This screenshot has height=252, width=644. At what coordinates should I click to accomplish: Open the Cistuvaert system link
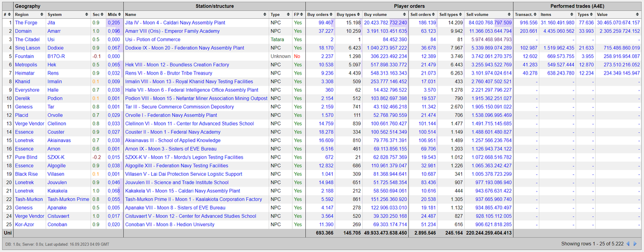click(x=58, y=216)
